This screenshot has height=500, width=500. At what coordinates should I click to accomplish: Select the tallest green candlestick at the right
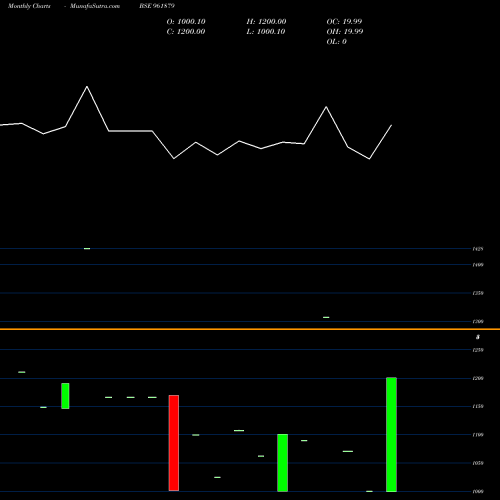pyautogui.click(x=391, y=435)
